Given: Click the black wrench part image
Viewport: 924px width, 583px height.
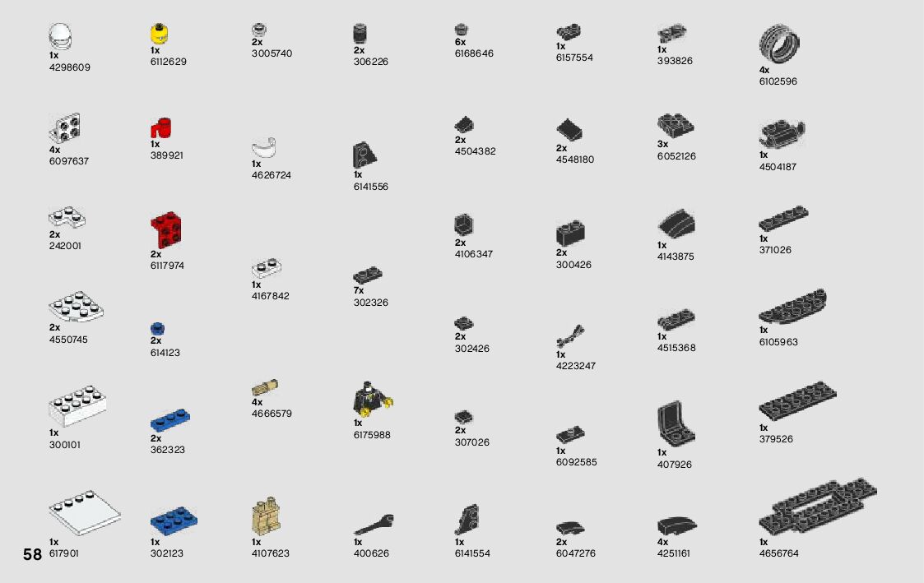Looking at the screenshot, I should click(374, 524).
